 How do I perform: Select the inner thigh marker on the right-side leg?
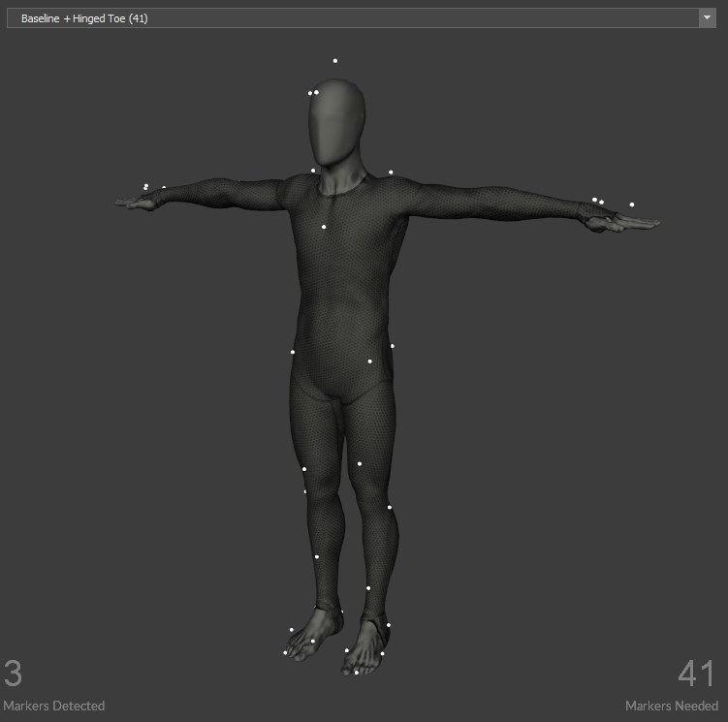point(360,463)
